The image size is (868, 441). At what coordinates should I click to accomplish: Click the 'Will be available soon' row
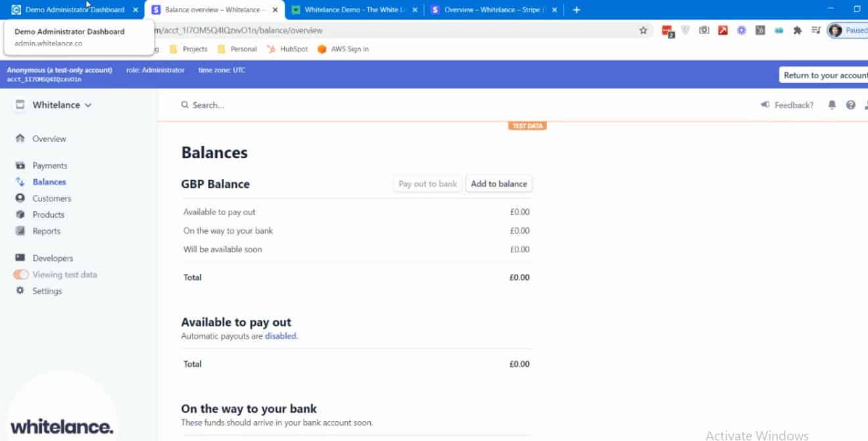click(356, 249)
